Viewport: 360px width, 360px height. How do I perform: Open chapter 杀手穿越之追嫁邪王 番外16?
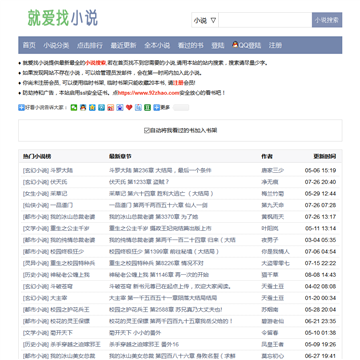point(144,344)
